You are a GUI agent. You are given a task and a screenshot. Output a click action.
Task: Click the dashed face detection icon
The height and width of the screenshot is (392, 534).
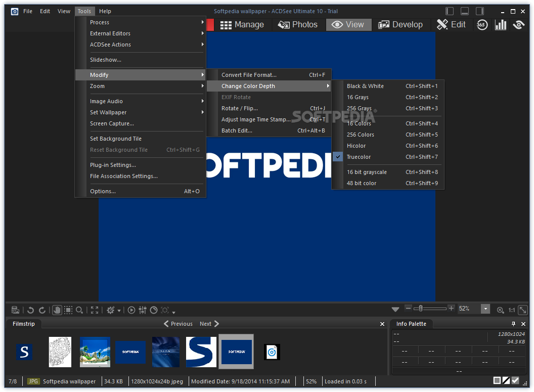click(165, 310)
